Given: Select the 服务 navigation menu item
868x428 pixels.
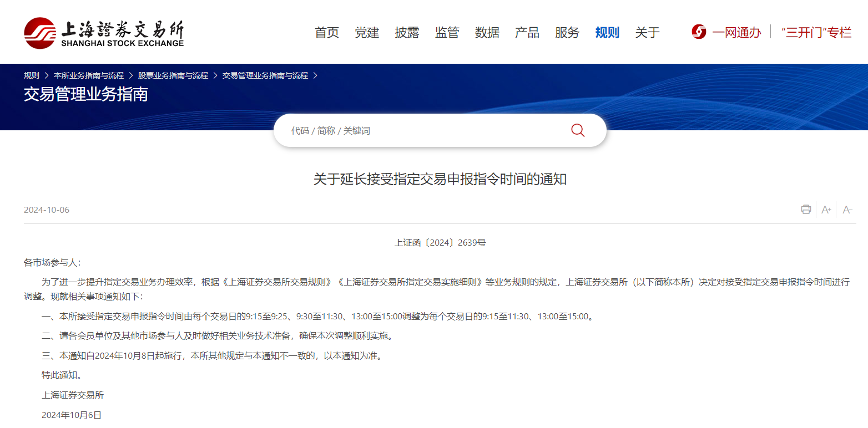Looking at the screenshot, I should coord(567,33).
